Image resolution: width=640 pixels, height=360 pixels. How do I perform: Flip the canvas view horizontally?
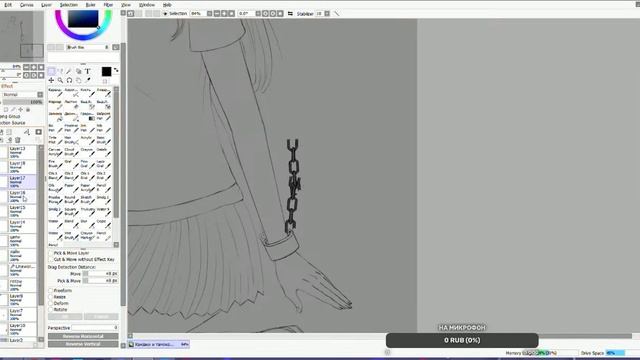(x=290, y=13)
